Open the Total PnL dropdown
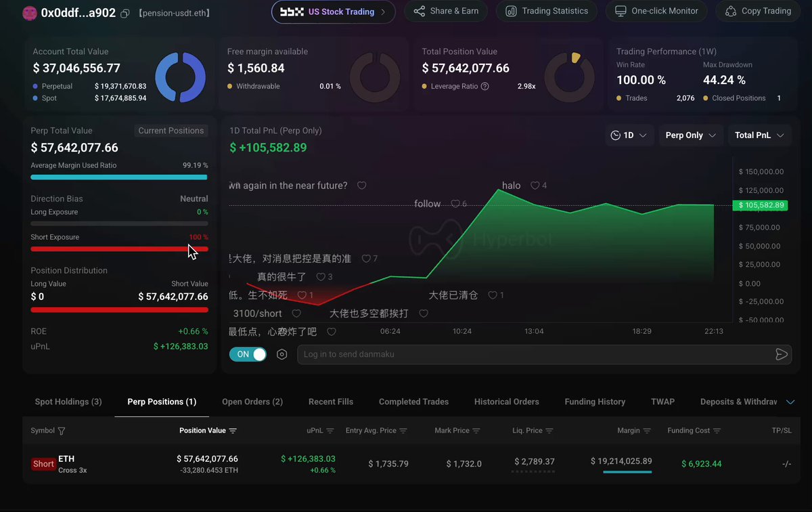 click(759, 135)
